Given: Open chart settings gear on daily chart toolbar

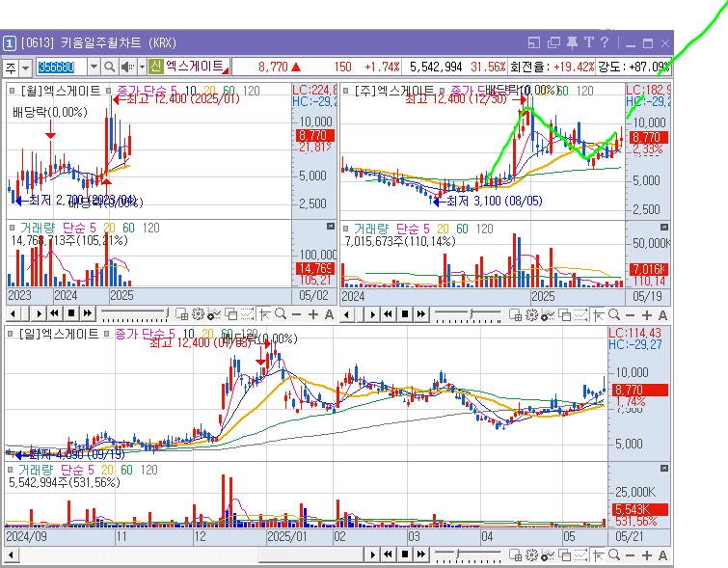Looking at the screenshot, I should pos(531,555).
